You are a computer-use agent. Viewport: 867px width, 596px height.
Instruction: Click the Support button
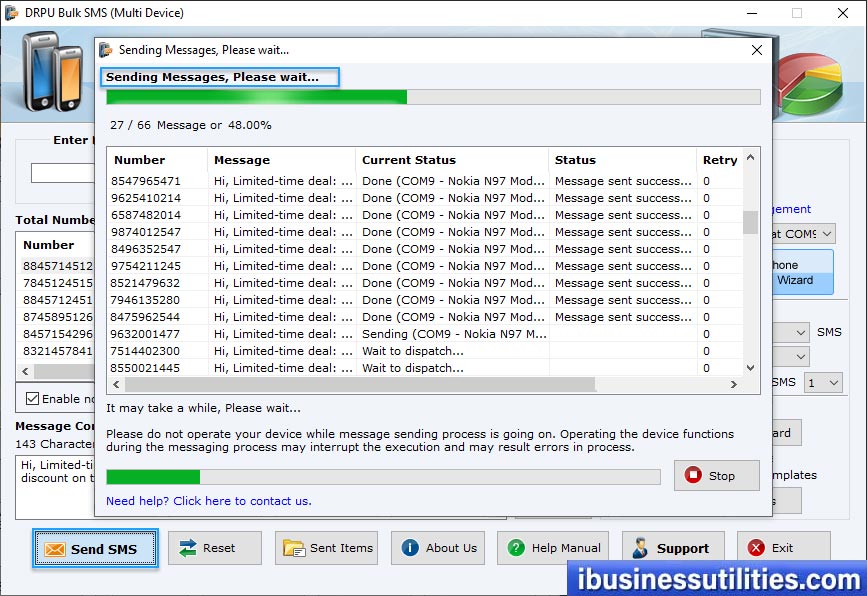pyautogui.click(x=673, y=548)
